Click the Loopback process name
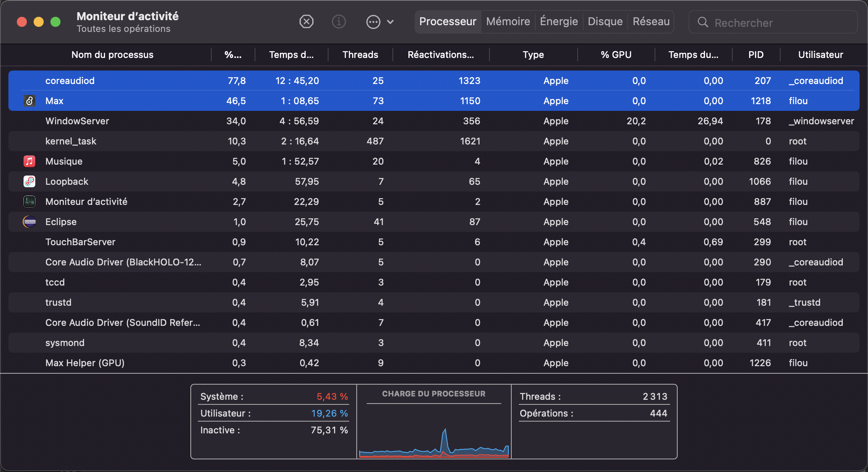 [67, 181]
